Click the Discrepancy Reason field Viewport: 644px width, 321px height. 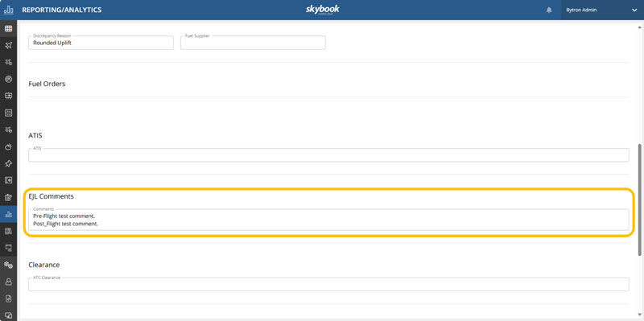[101, 43]
